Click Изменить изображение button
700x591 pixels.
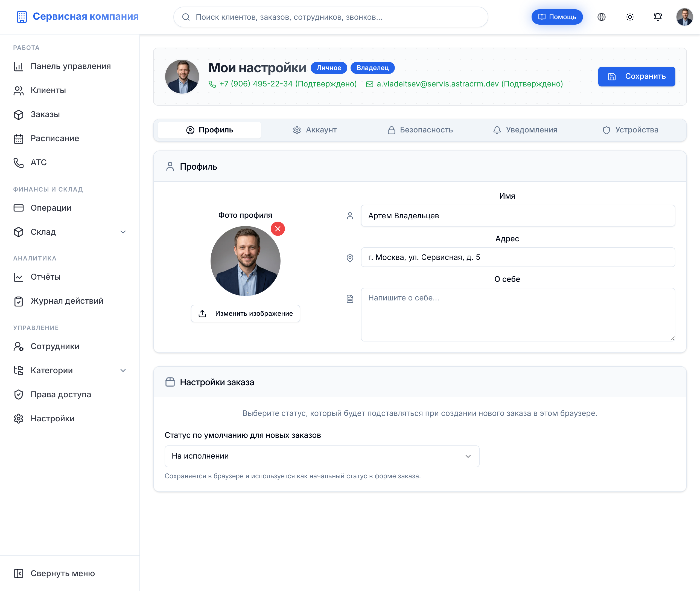click(245, 314)
